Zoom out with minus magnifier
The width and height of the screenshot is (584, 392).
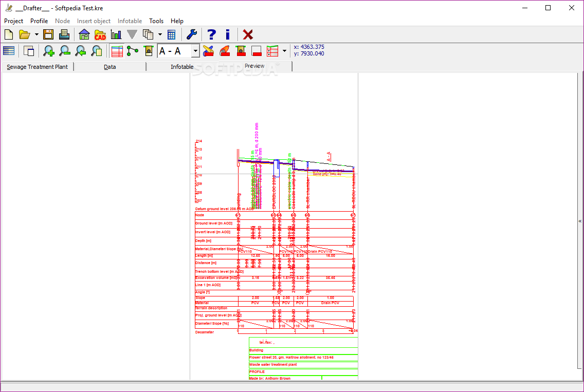(x=64, y=51)
